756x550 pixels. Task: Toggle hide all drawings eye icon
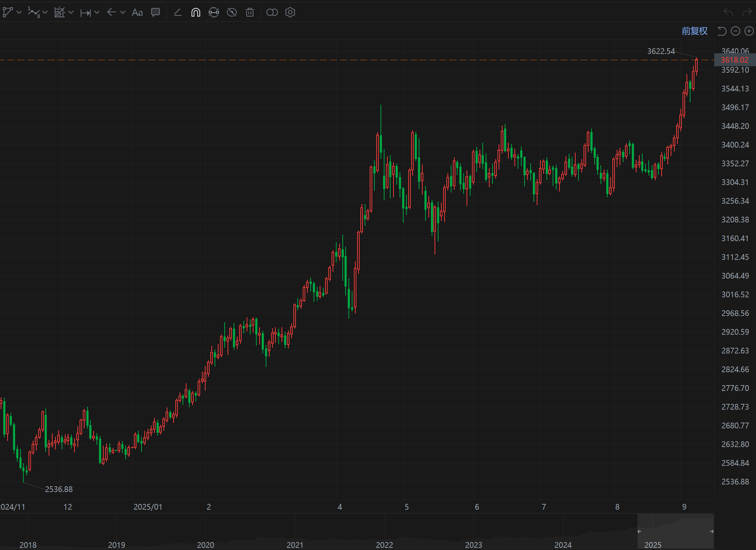pos(232,13)
